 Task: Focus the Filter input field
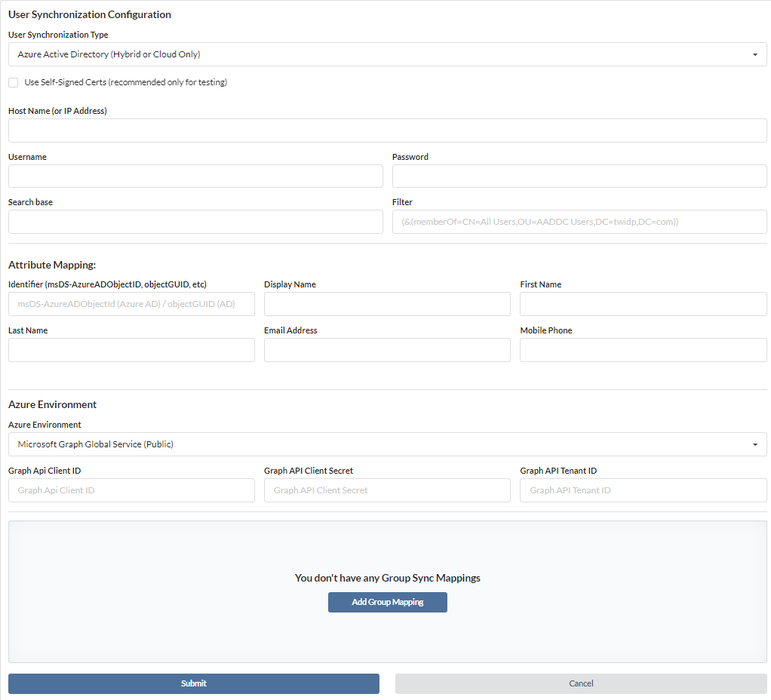click(x=579, y=222)
